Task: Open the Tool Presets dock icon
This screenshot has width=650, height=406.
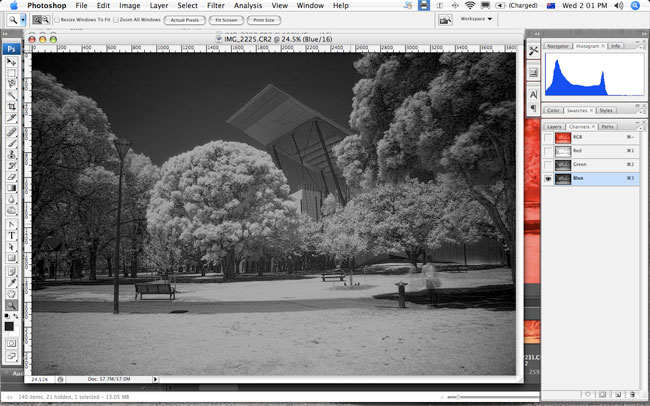Action: point(534,51)
